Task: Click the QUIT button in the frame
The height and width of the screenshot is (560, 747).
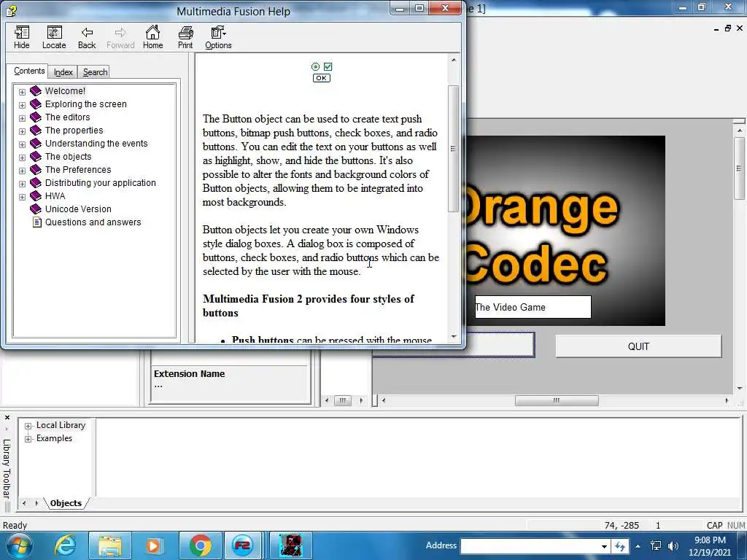Action: click(638, 346)
